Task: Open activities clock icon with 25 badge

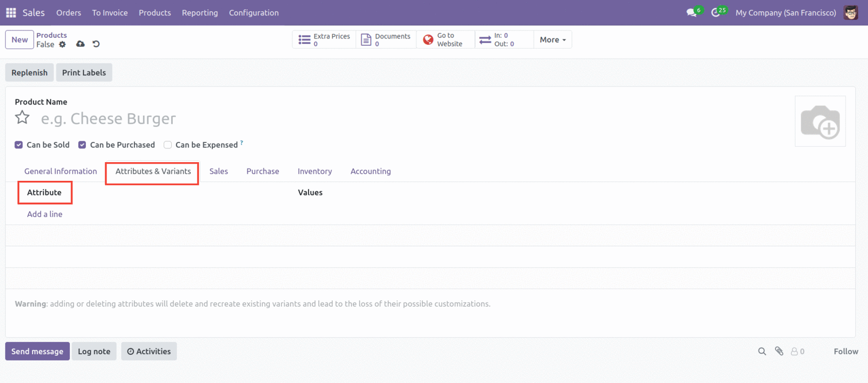Action: [716, 13]
